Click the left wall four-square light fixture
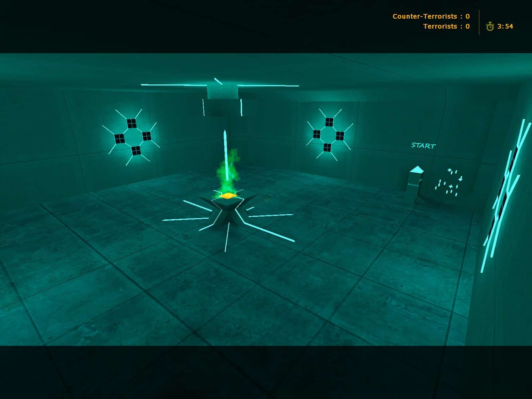 (x=132, y=137)
